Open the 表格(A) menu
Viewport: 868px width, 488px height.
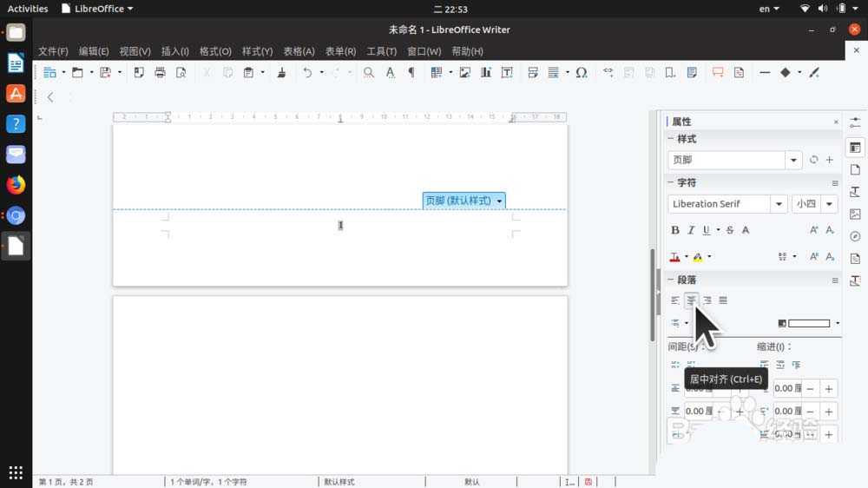tap(299, 51)
